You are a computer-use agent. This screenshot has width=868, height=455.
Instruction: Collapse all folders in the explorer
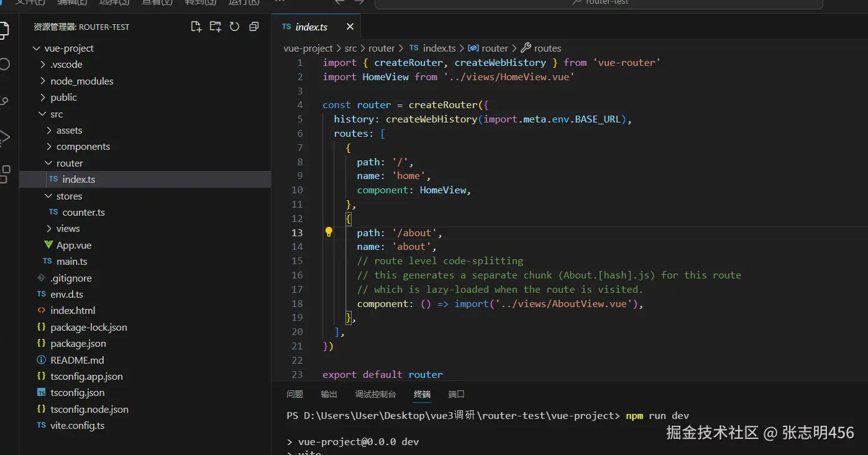click(x=254, y=27)
